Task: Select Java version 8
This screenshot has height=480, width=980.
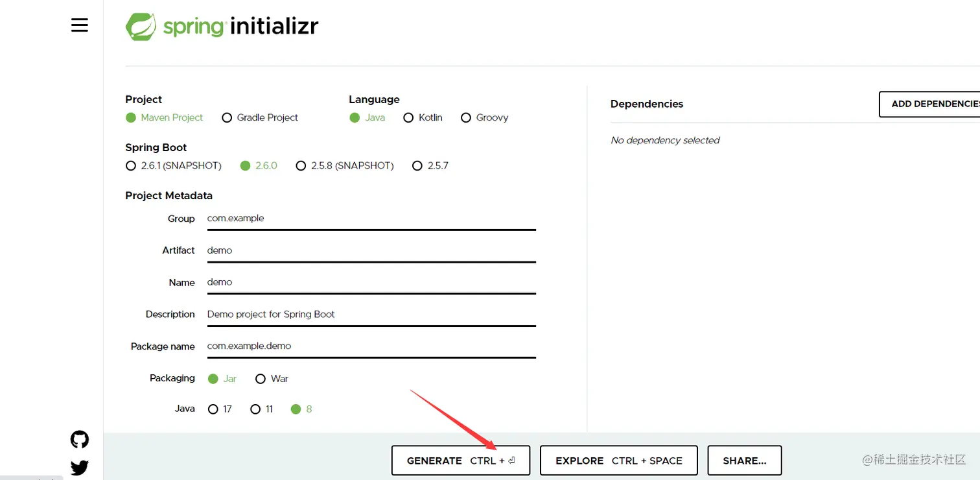Action: (x=302, y=409)
